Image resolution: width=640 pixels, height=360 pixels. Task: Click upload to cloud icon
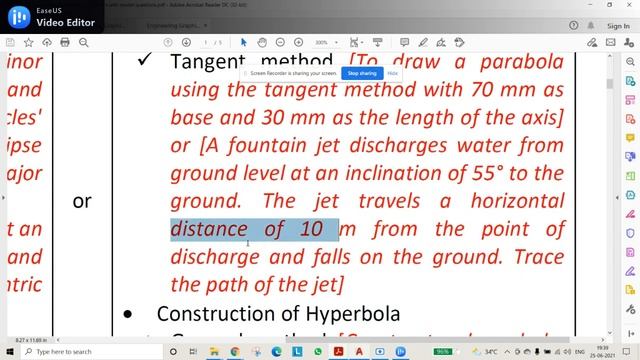click(x=47, y=42)
